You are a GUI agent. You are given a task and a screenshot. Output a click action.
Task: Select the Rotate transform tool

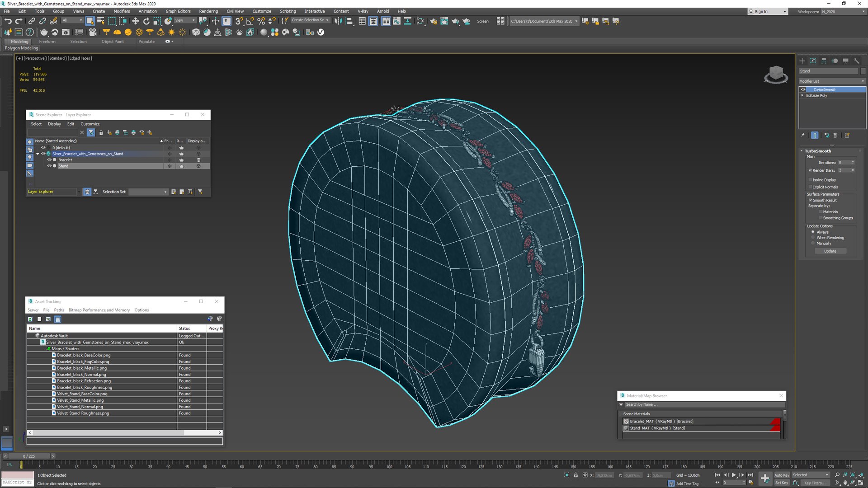pos(146,21)
